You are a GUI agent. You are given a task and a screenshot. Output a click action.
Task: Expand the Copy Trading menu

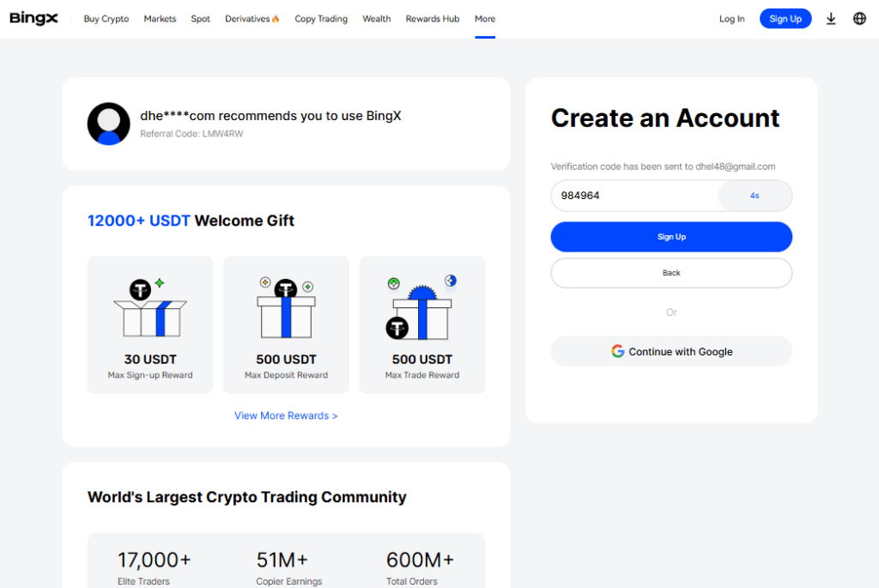pos(321,19)
